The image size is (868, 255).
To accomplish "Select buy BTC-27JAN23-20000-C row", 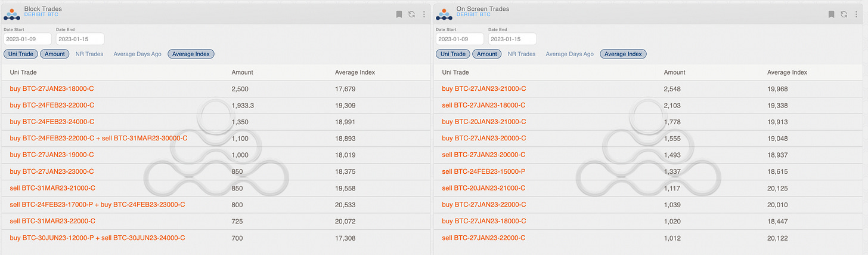I will click(648, 139).
